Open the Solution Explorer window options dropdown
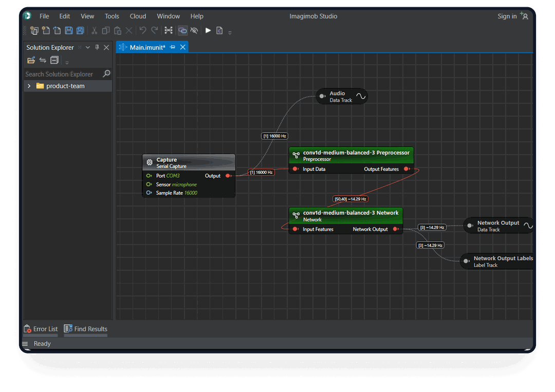 [87, 47]
